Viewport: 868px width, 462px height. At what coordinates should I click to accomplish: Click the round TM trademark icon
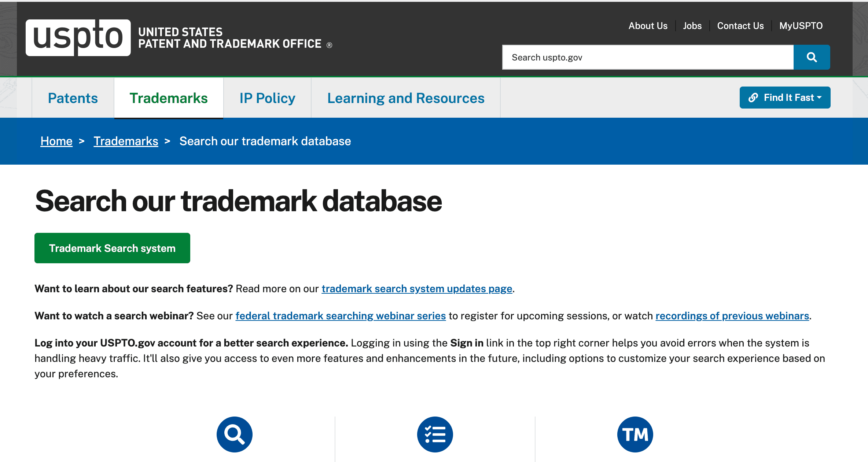pyautogui.click(x=635, y=434)
